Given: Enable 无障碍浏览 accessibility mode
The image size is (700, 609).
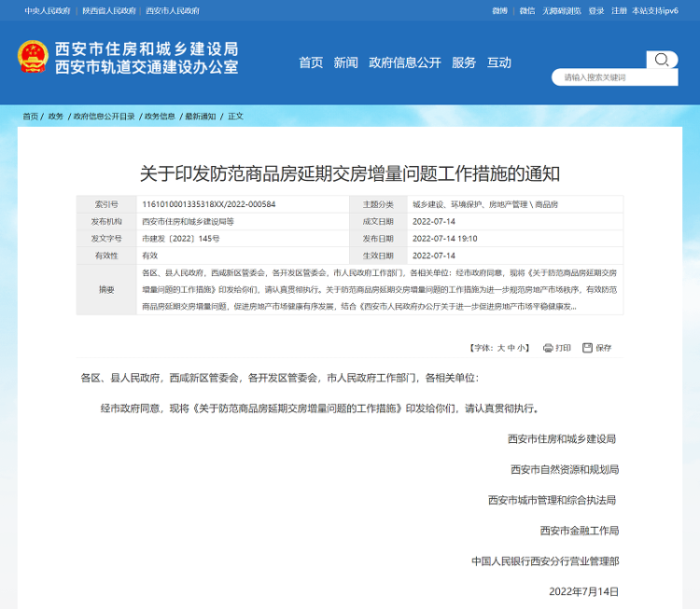Looking at the screenshot, I should point(561,10).
